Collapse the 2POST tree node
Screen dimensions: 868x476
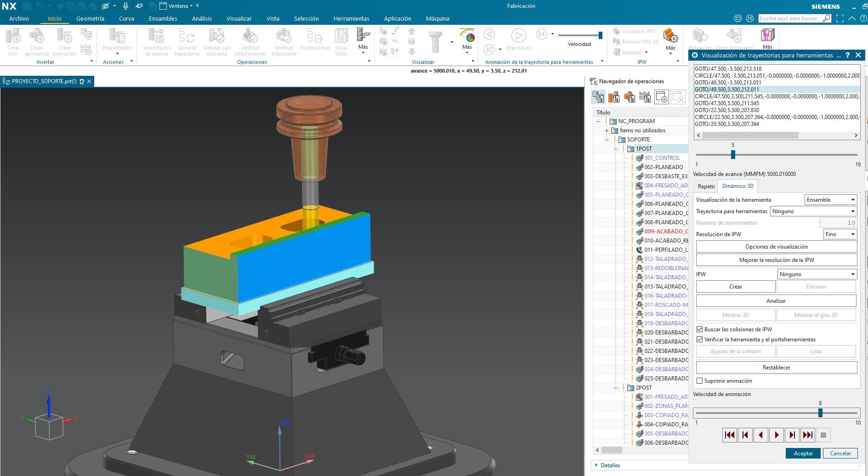[616, 388]
